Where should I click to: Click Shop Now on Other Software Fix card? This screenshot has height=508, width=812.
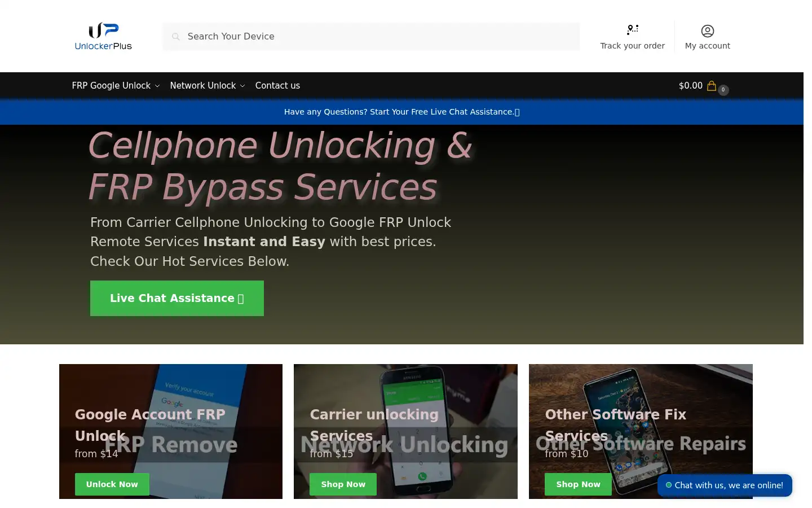click(x=578, y=484)
